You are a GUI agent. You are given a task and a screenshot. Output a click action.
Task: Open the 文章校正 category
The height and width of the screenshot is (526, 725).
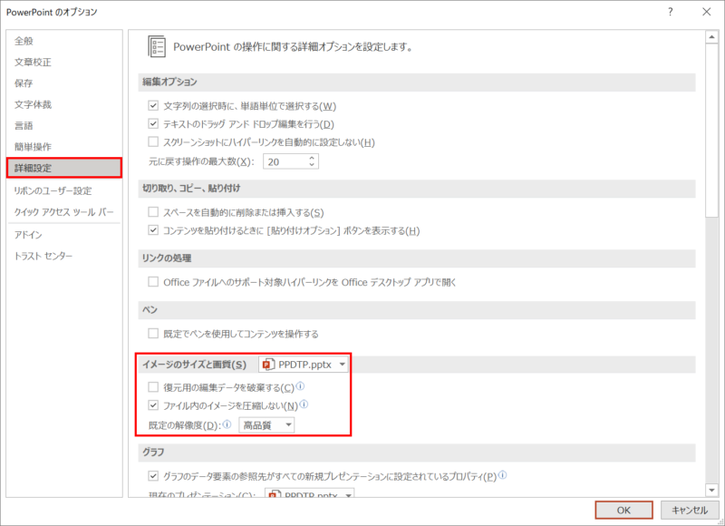coord(32,62)
